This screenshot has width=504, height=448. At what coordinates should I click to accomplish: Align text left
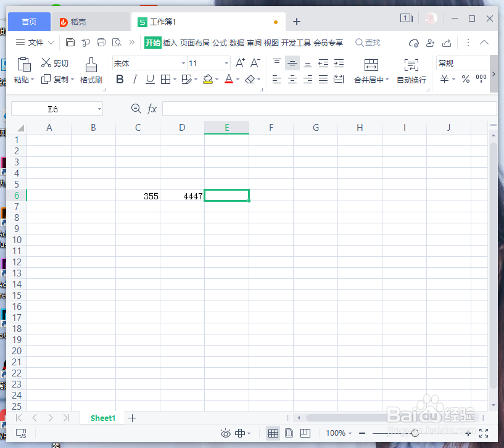pos(277,79)
